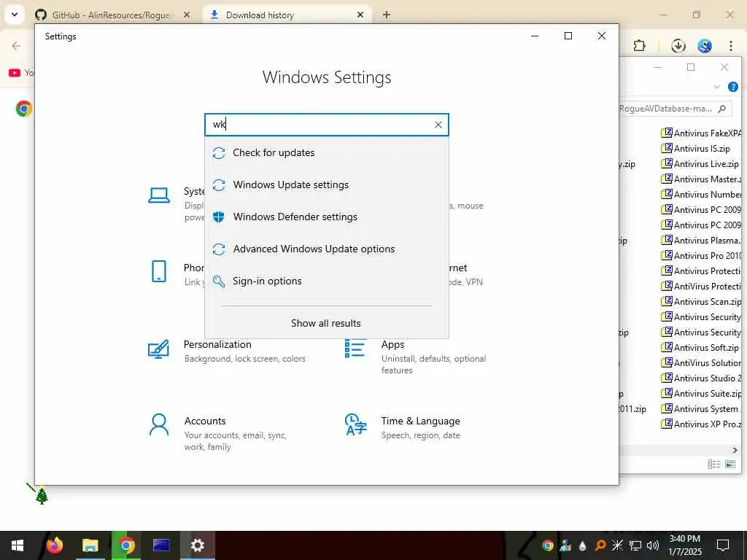Open Windows Defender settings result

326,217
